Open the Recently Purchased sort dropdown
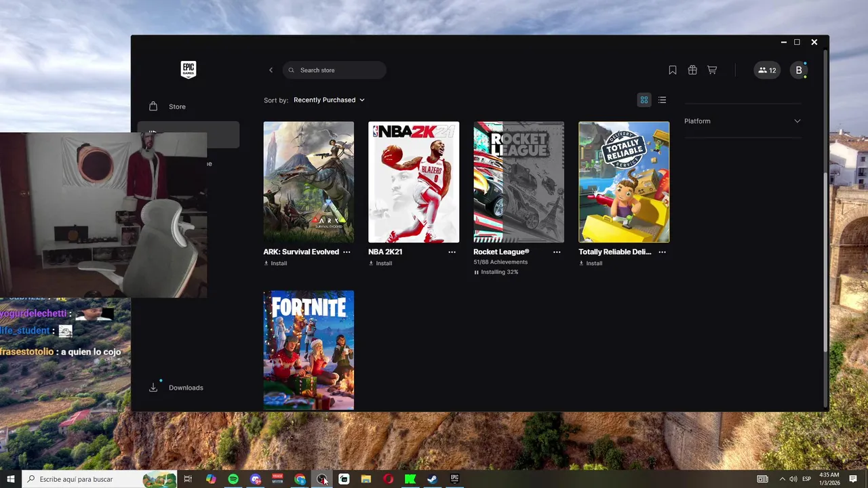 pos(329,100)
